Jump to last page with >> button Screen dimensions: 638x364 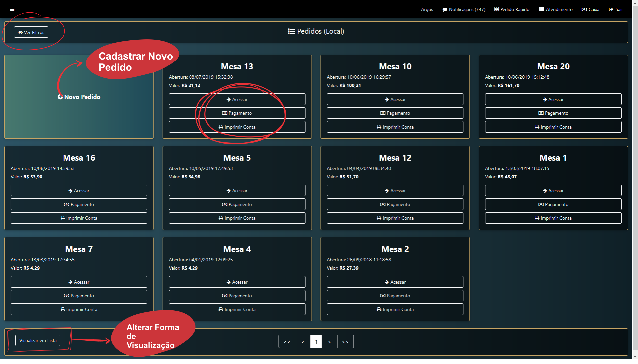[x=345, y=342]
